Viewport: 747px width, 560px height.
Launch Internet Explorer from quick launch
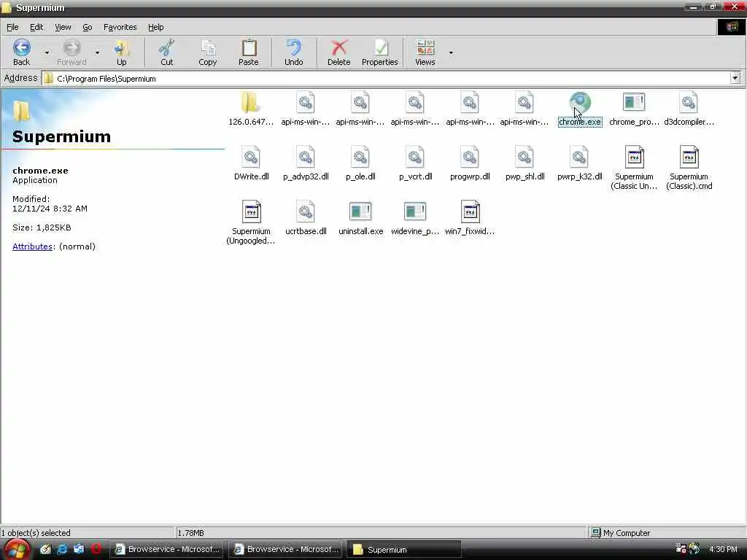click(62, 550)
